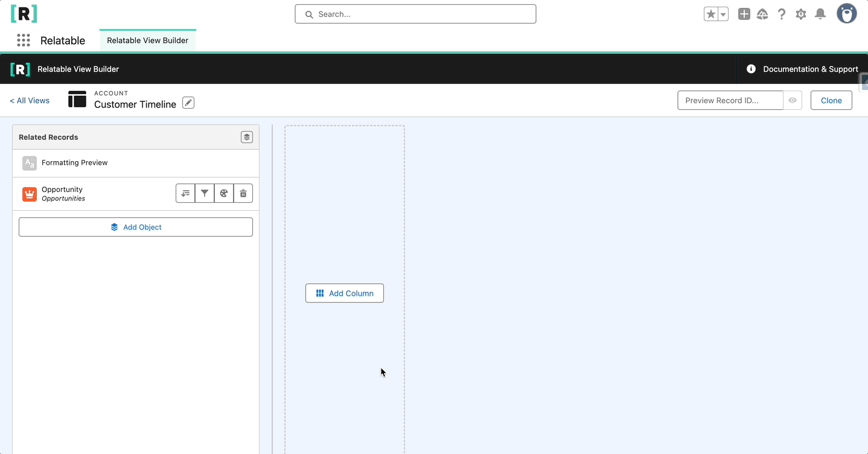This screenshot has width=868, height=454.
Task: Open filter options for Opportunity
Action: coord(205,194)
